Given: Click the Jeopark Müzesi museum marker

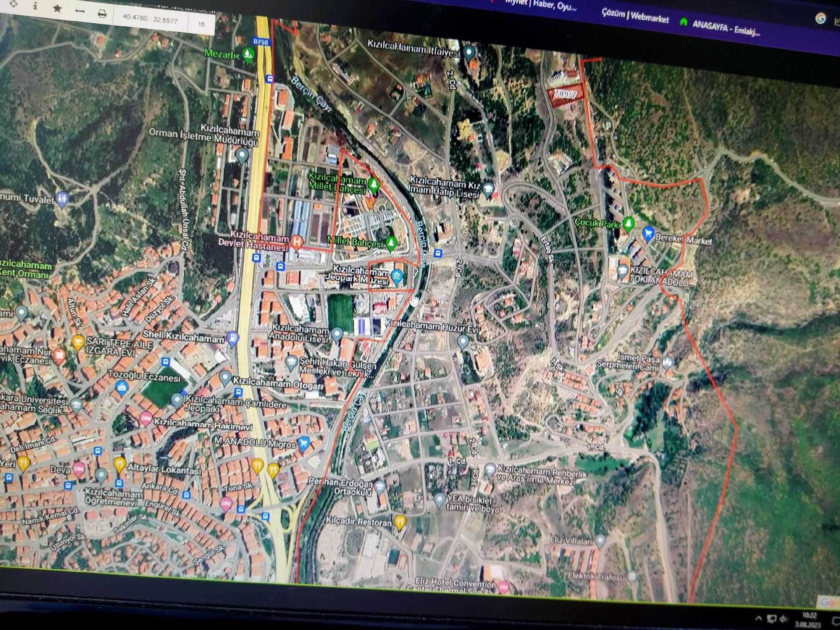Looking at the screenshot, I should coord(397,276).
